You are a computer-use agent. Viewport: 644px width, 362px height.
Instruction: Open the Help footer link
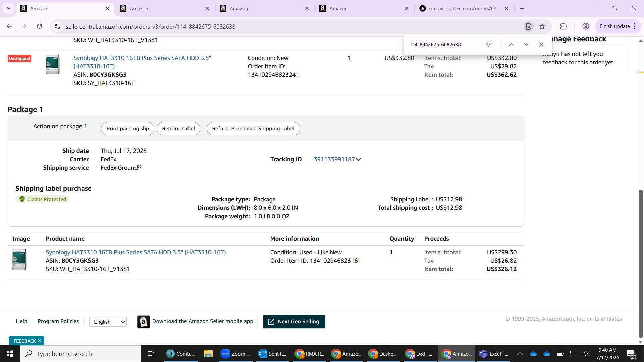point(22,321)
